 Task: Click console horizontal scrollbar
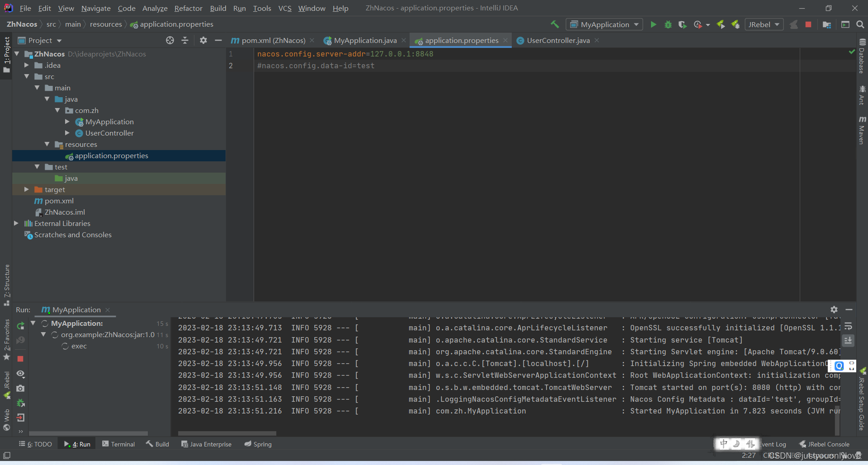point(227,433)
